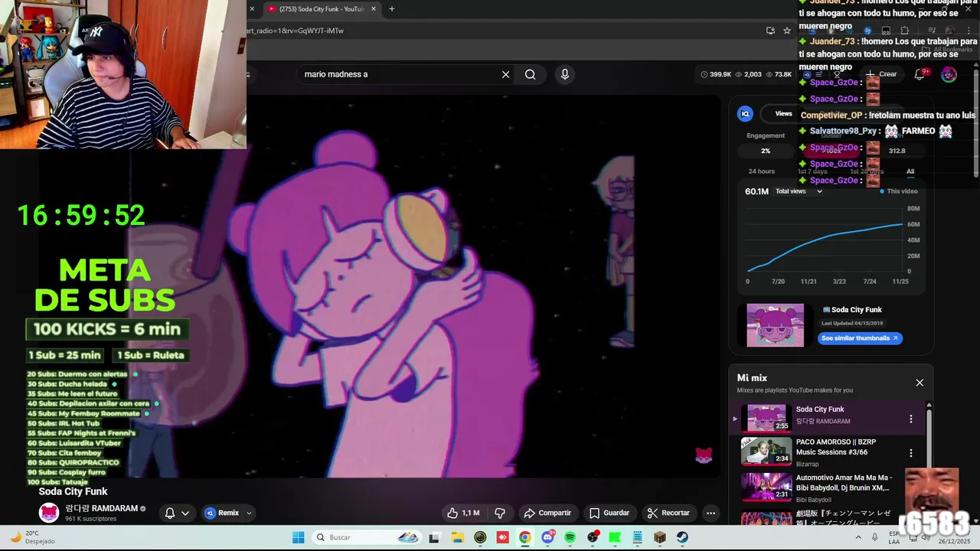Bookmark this page with star icon
The width and height of the screenshot is (980, 551).
786,31
